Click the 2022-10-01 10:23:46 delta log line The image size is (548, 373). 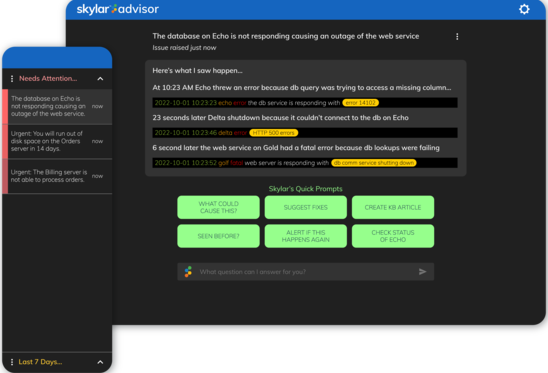[305, 133]
